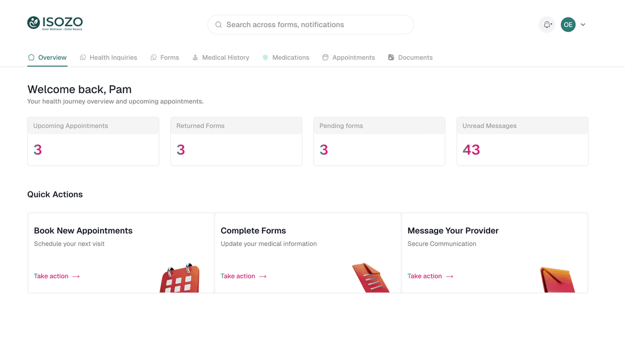This screenshot has height=364, width=625.
Task: Click the Upcoming Appointments count
Action: click(38, 149)
